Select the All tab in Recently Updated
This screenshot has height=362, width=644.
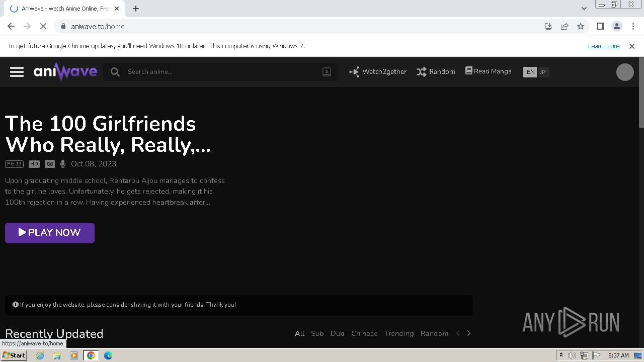click(300, 333)
